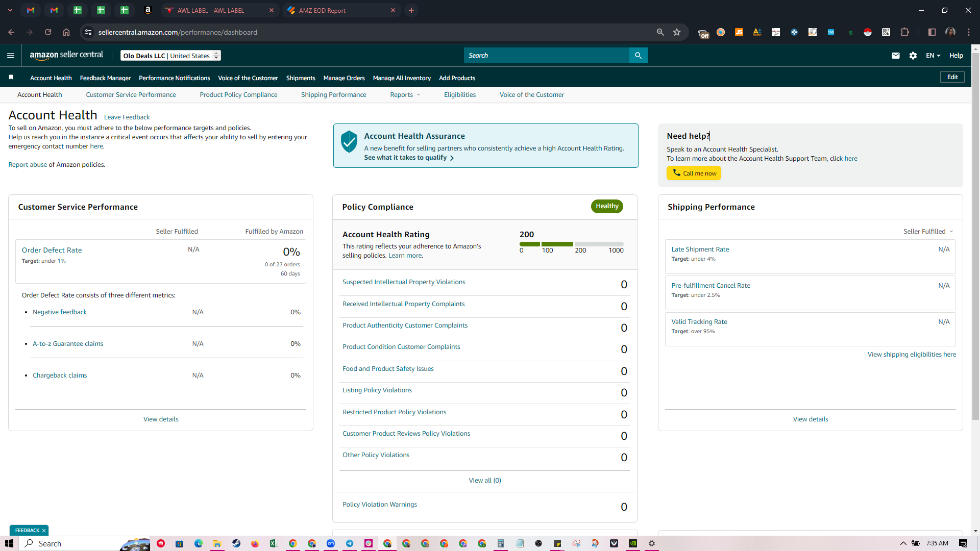Switch to the AMZ EOD Report browser tab
Screen dimensions: 980x551
coord(342,10)
